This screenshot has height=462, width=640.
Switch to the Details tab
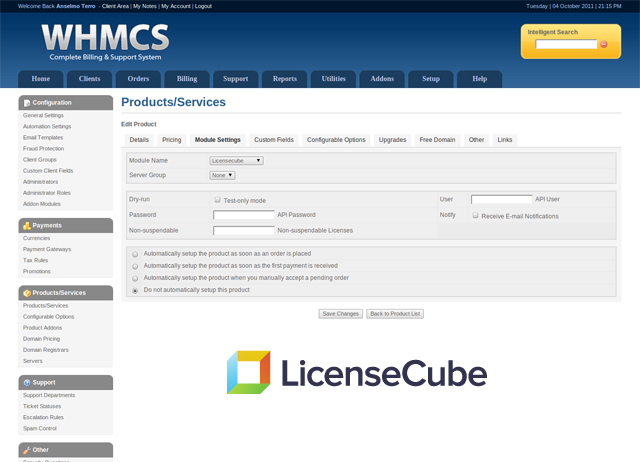point(139,140)
